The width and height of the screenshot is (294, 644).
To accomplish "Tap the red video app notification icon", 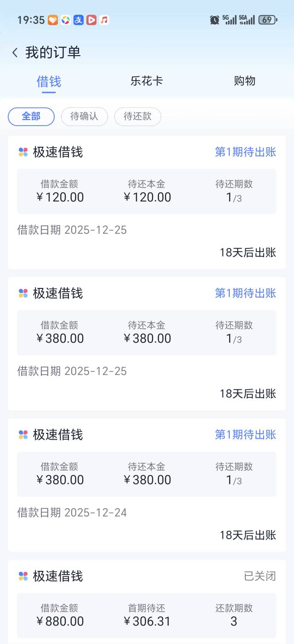I will tap(91, 20).
